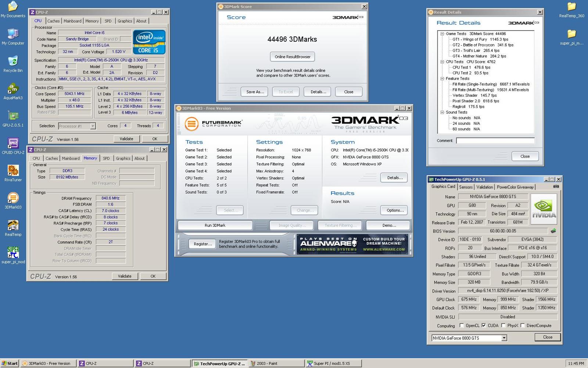The image size is (588, 368).
Task: Click the taskbar clock showing 11:45 PM
Action: coord(576,363)
